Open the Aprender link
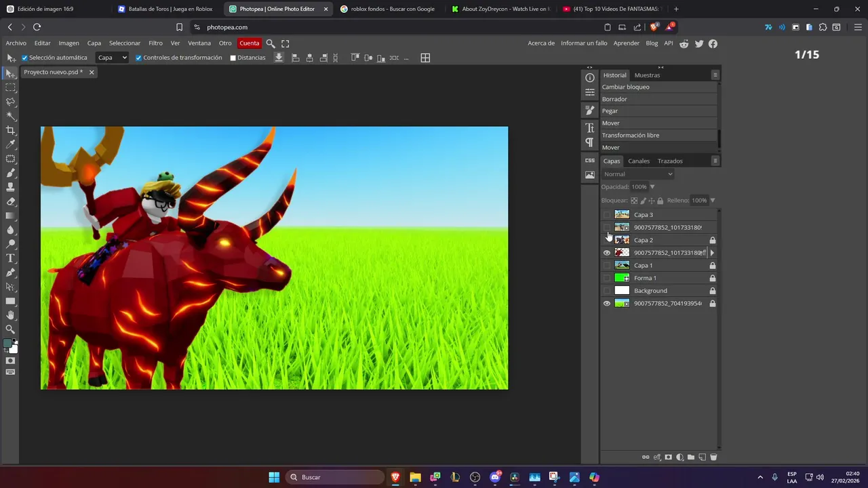The height and width of the screenshot is (488, 868). pos(627,43)
